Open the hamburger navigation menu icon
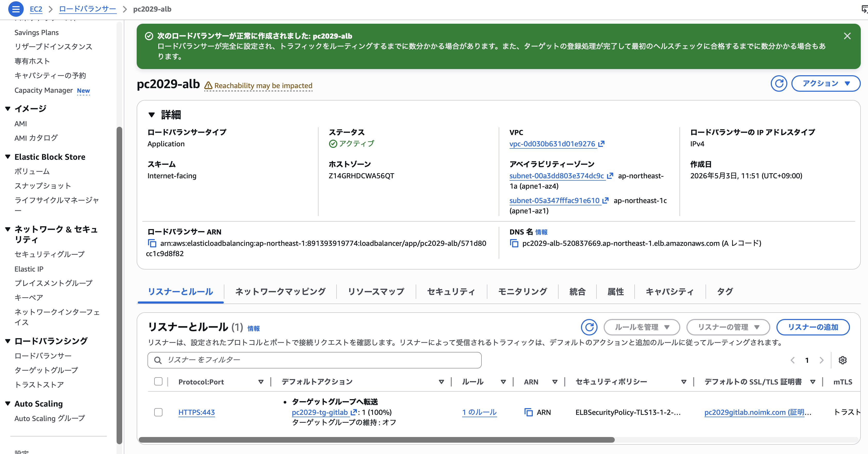This screenshot has height=454, width=868. (15, 9)
